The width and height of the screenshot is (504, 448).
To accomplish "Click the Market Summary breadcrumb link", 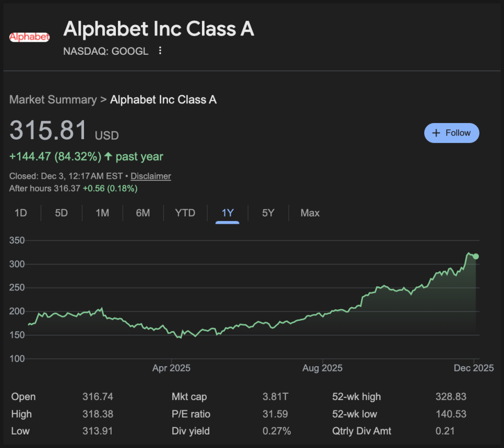I will click(x=53, y=100).
